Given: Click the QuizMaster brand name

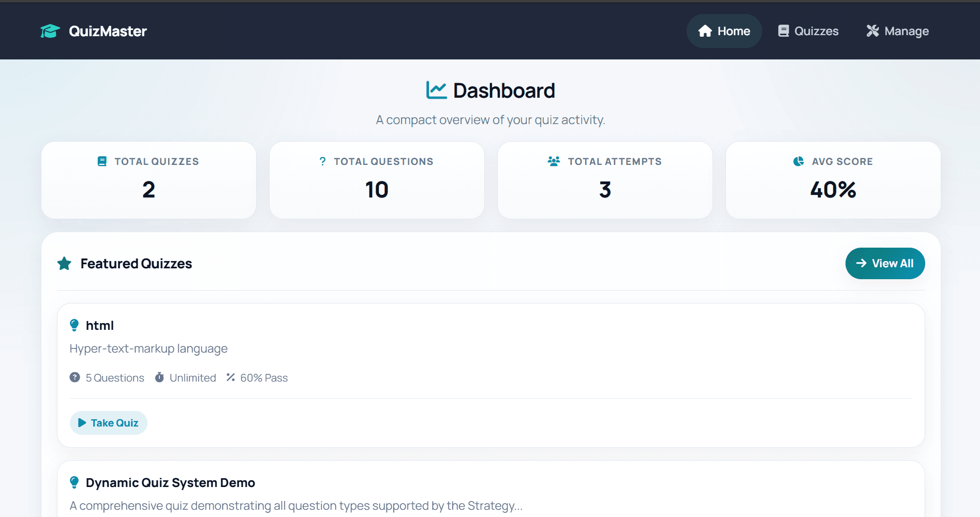Looking at the screenshot, I should [x=108, y=31].
